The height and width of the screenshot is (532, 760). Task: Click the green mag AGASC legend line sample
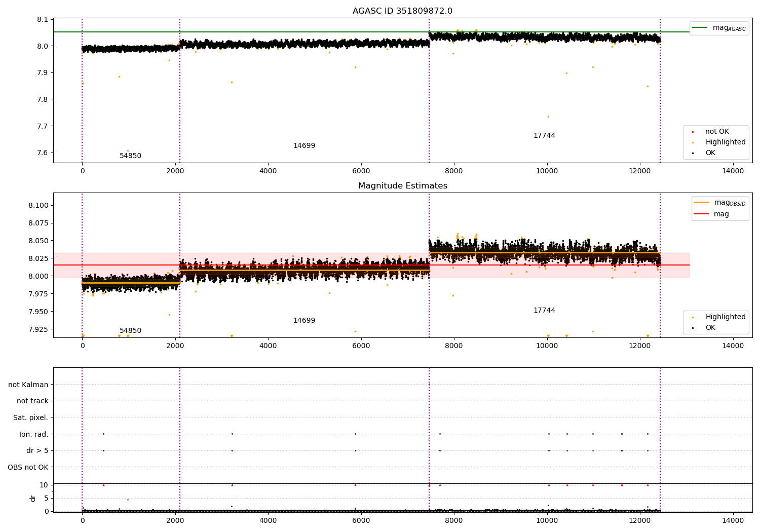point(700,27)
